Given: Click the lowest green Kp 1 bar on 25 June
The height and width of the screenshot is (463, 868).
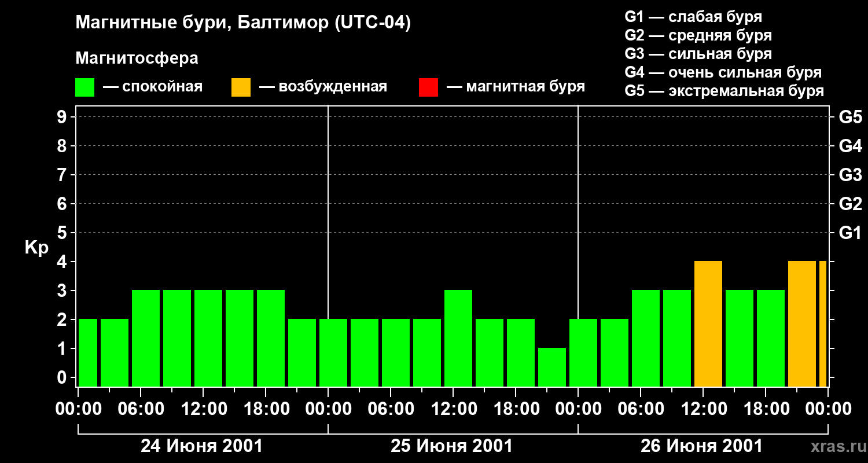Looking at the screenshot, I should [x=552, y=368].
